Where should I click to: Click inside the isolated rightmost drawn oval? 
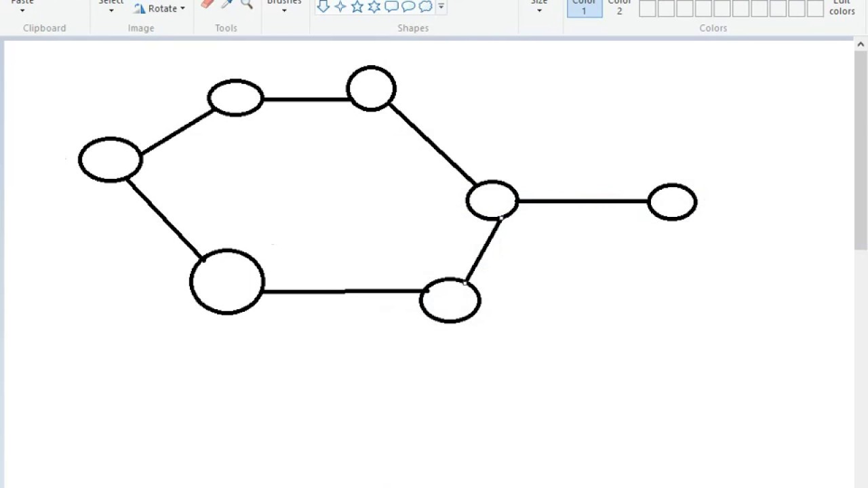(672, 202)
